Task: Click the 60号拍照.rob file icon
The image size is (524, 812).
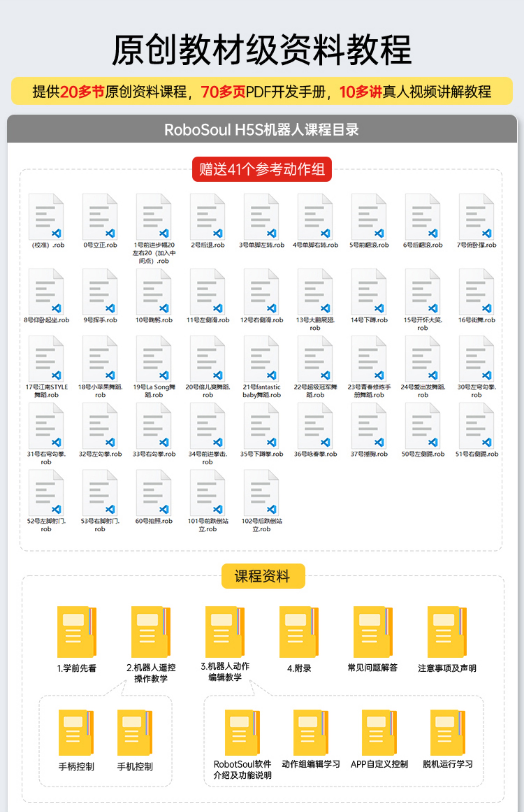Action: [153, 493]
